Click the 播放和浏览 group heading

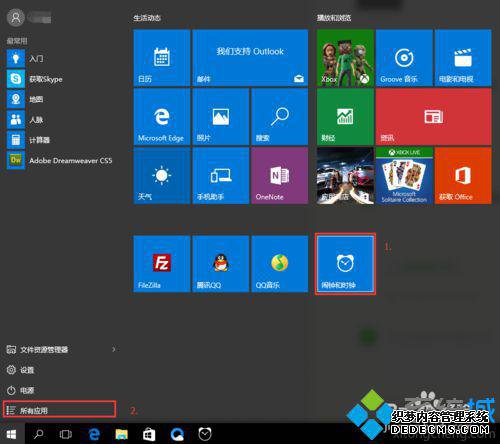334,18
